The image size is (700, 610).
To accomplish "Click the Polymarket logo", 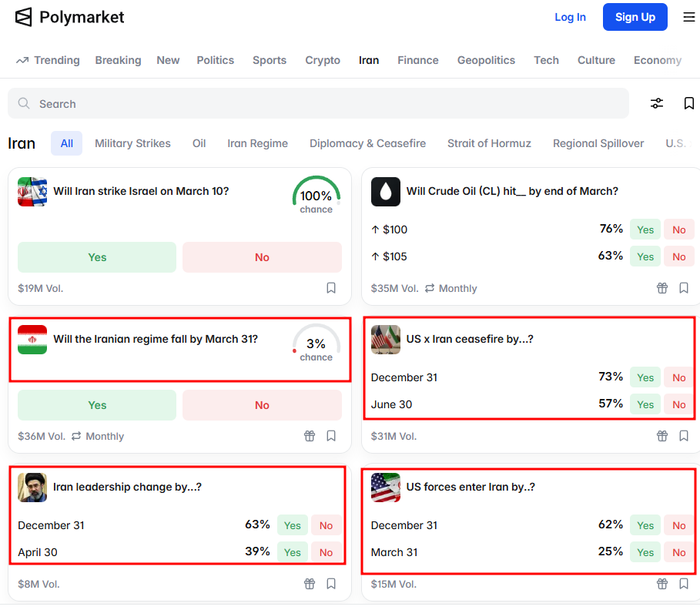I will (69, 17).
